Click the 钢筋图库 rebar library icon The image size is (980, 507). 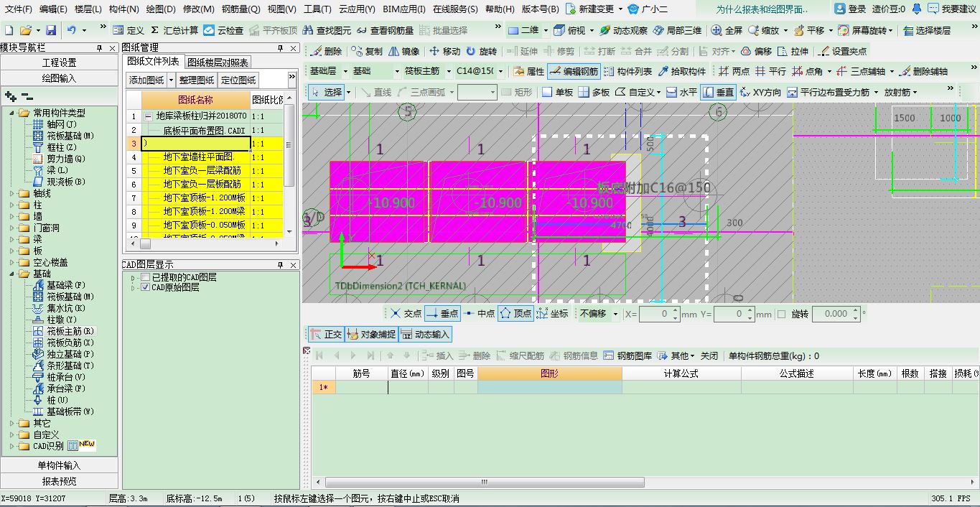[x=627, y=355]
